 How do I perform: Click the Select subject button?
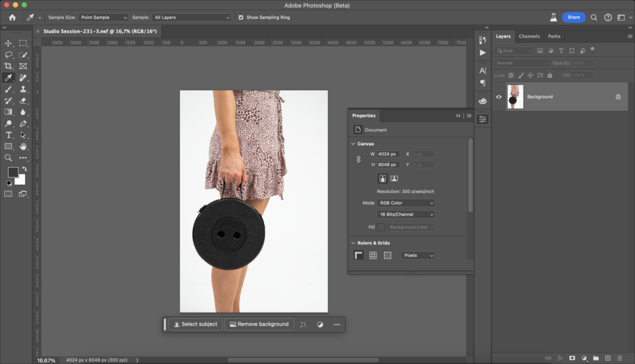[x=195, y=324]
